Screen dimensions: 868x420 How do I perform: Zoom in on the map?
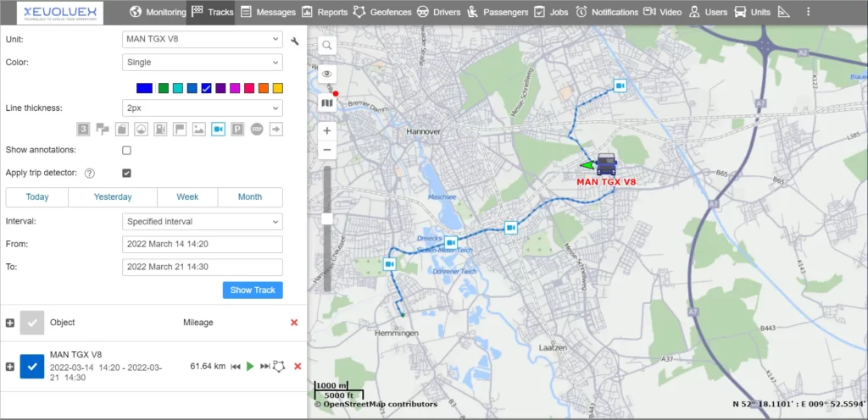point(327,131)
